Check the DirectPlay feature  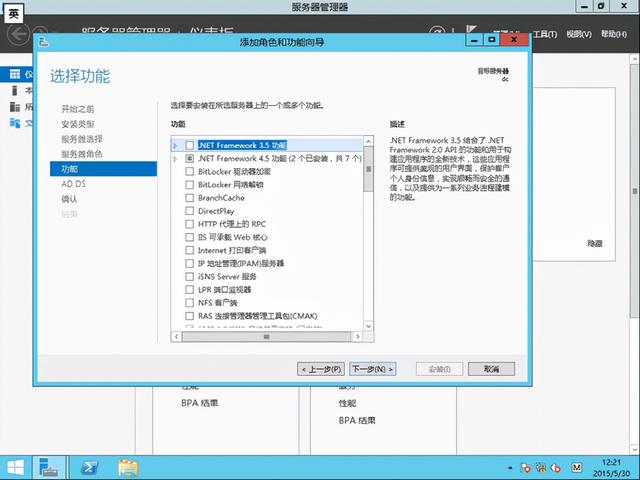pos(189,211)
